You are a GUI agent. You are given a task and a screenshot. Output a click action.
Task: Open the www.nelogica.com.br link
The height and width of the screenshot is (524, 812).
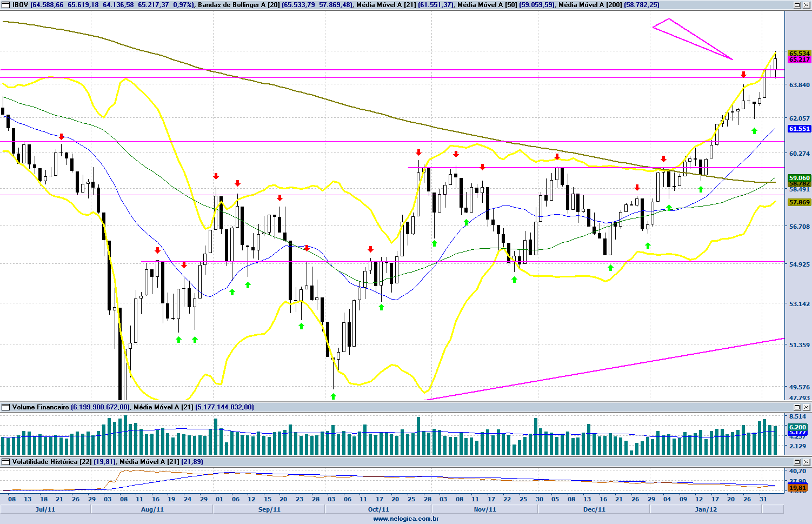point(406,519)
